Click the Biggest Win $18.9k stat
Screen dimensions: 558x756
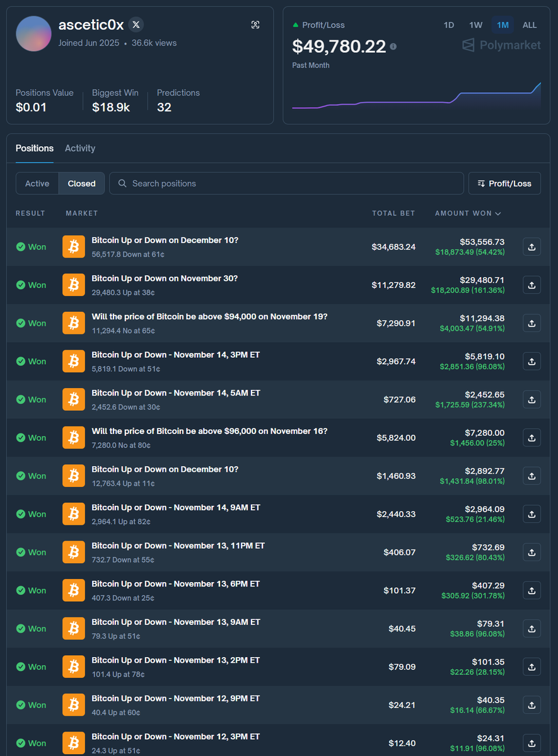[x=115, y=101]
